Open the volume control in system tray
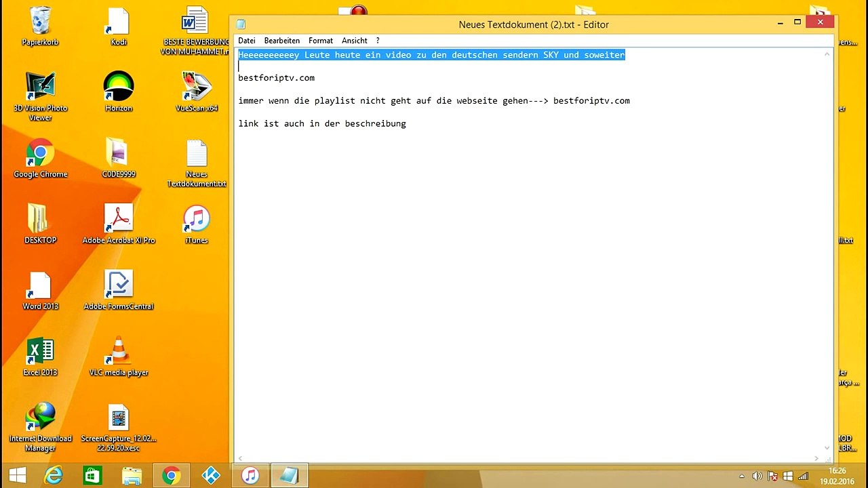This screenshot has height=488, width=868. coord(757,476)
